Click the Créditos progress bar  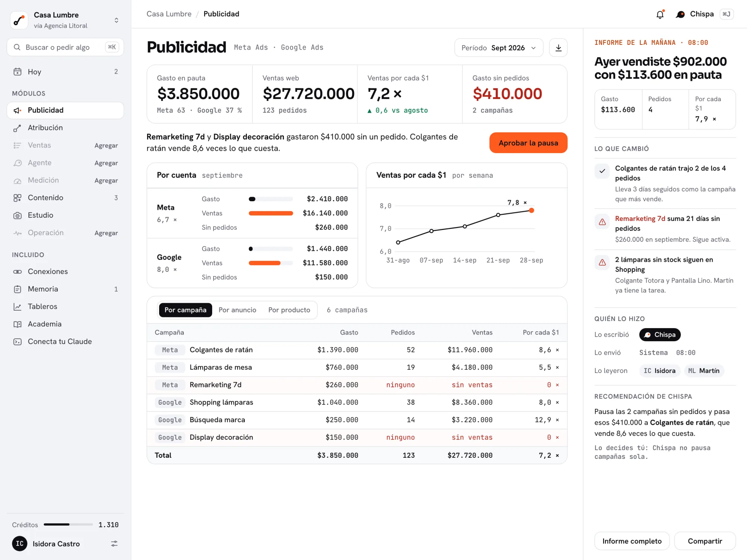(68, 525)
